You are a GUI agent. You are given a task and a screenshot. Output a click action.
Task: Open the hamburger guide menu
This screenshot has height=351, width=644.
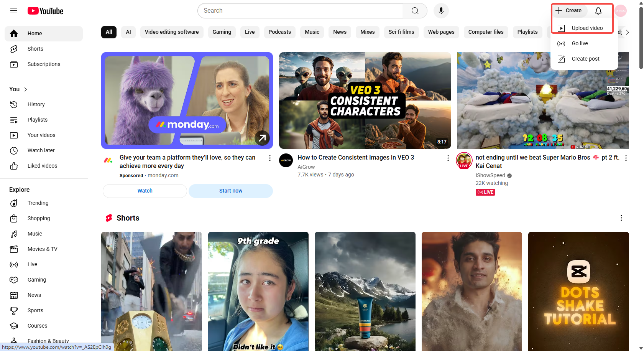point(14,11)
